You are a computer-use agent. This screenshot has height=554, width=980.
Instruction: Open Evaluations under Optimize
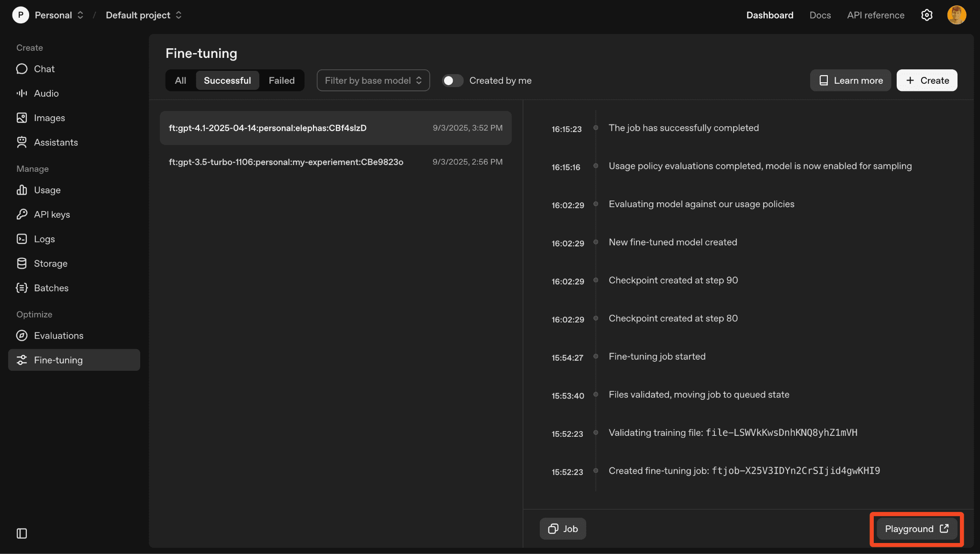[58, 336]
